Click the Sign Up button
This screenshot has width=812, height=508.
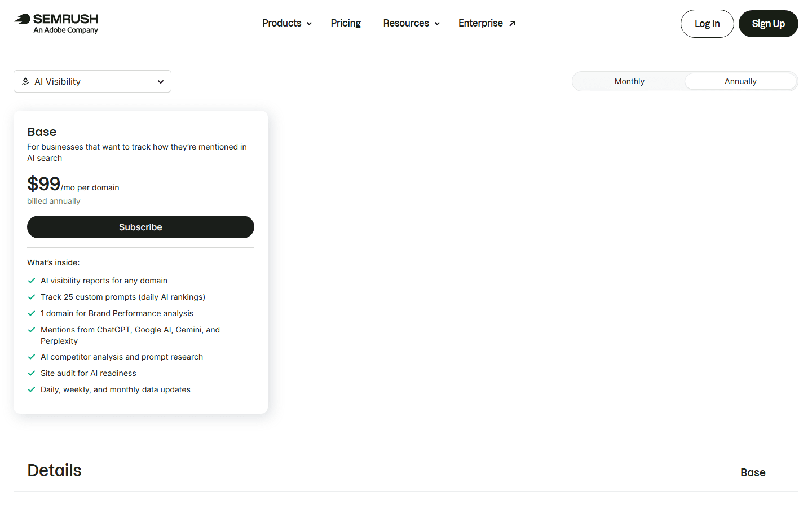(x=769, y=24)
